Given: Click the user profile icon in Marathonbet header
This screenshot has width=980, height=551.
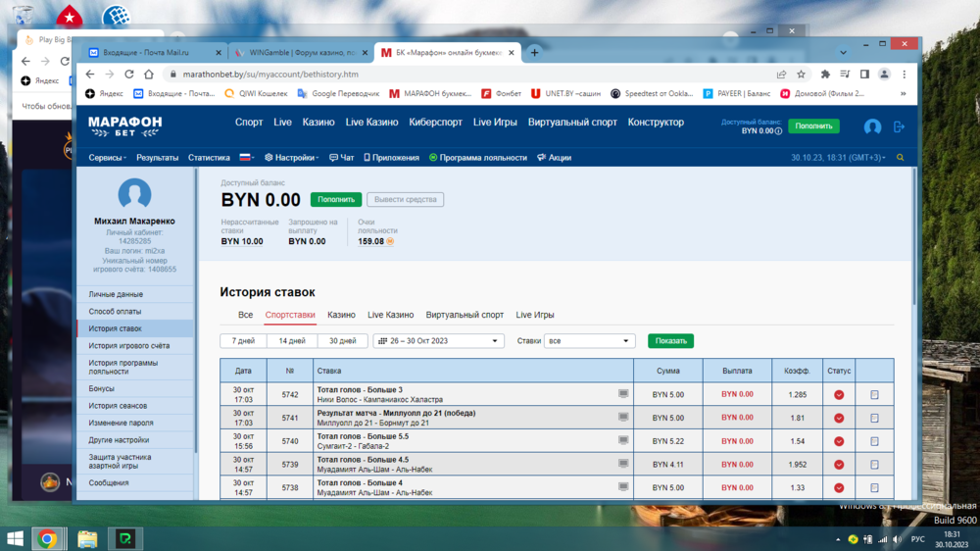Looking at the screenshot, I should click(872, 126).
